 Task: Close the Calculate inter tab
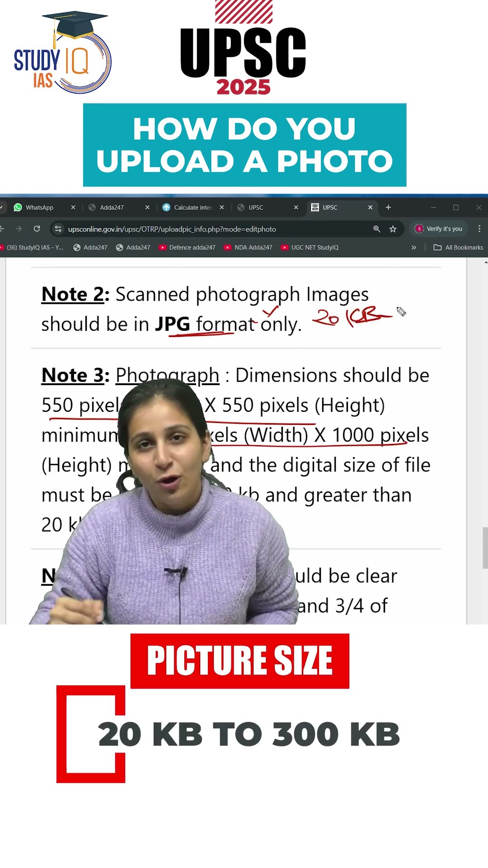click(x=221, y=208)
